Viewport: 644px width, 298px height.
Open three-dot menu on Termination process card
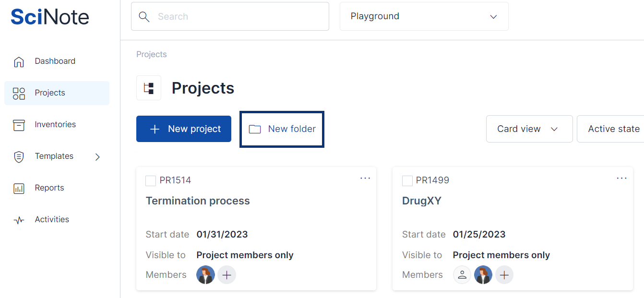click(x=365, y=178)
